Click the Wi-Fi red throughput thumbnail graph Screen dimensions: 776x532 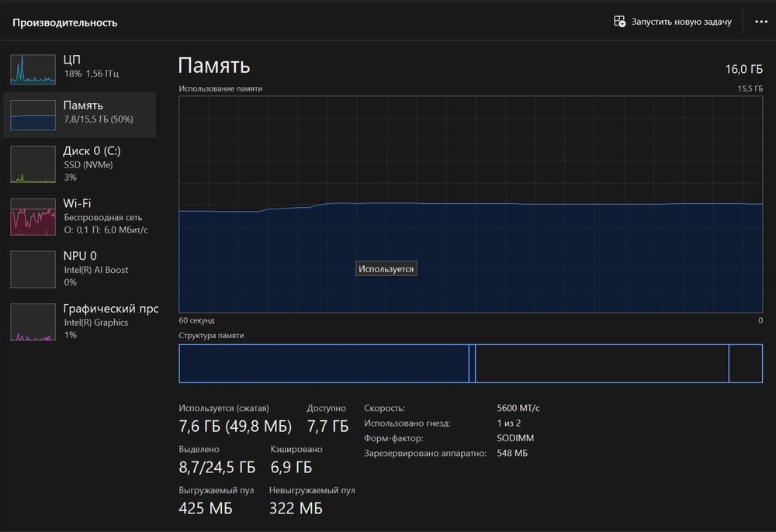pos(33,216)
